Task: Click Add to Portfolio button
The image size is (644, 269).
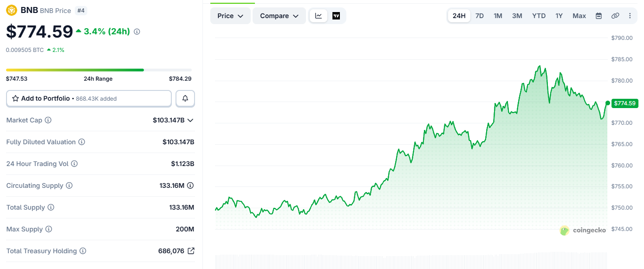Action: pos(89,98)
